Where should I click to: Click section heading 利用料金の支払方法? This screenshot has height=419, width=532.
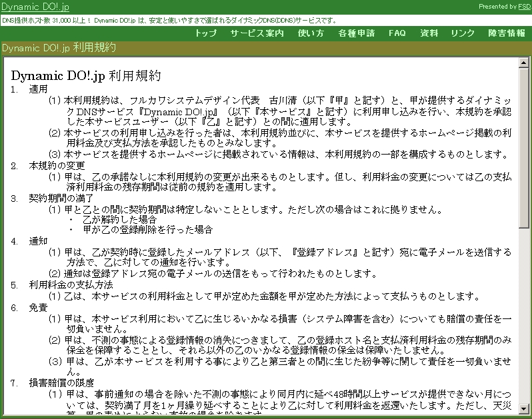tap(71, 284)
